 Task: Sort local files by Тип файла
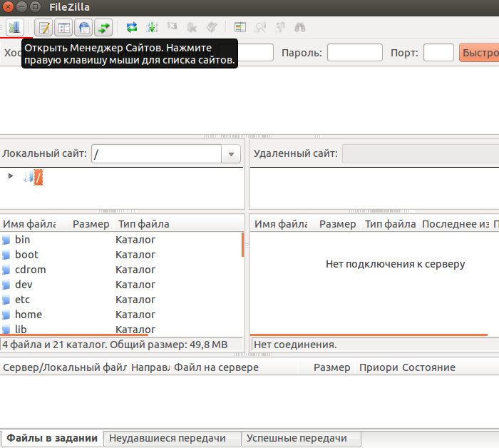(143, 224)
